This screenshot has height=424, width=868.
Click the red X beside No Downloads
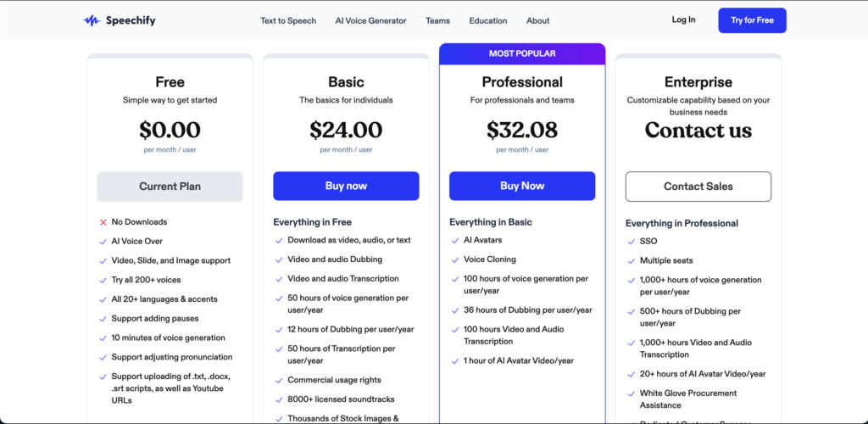(x=103, y=222)
